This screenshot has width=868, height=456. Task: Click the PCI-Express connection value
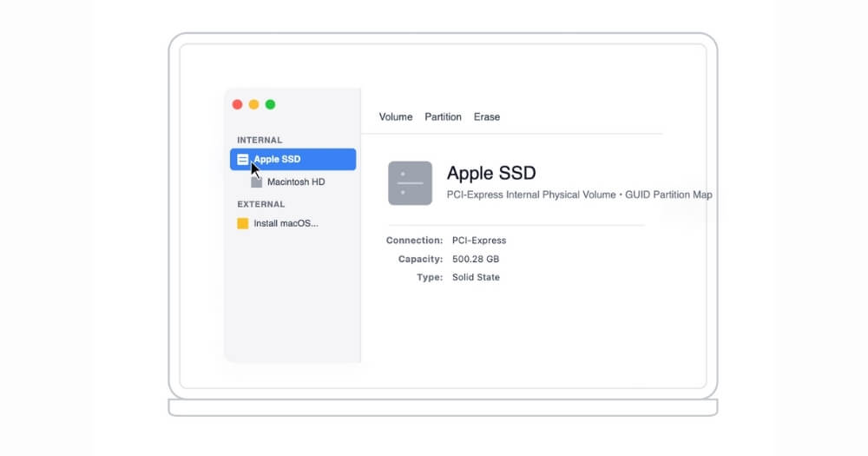pyautogui.click(x=478, y=241)
